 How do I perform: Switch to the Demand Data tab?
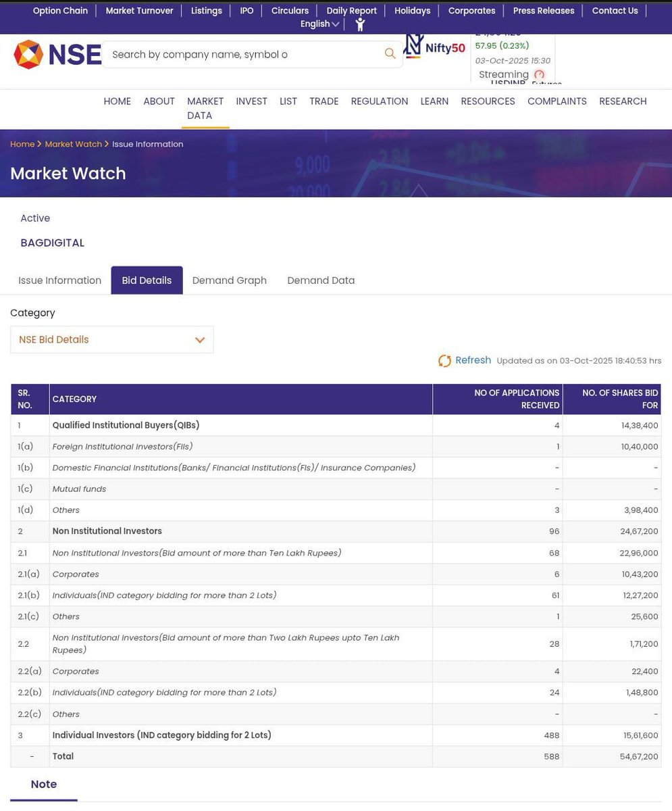(321, 280)
